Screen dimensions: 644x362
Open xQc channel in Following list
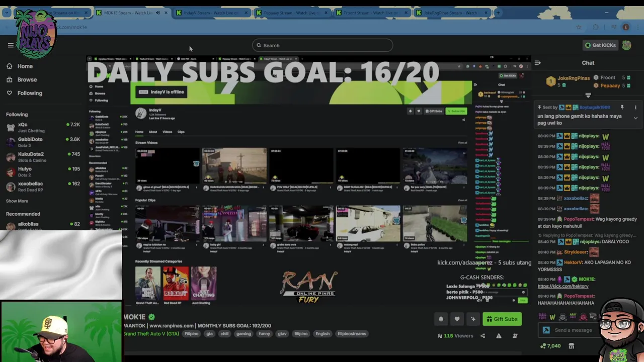point(43,127)
